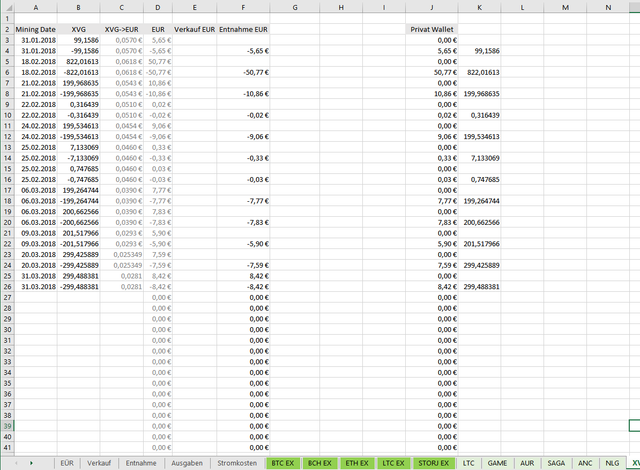
Task: Switch to the EUR sheet tab
Action: (x=67, y=463)
